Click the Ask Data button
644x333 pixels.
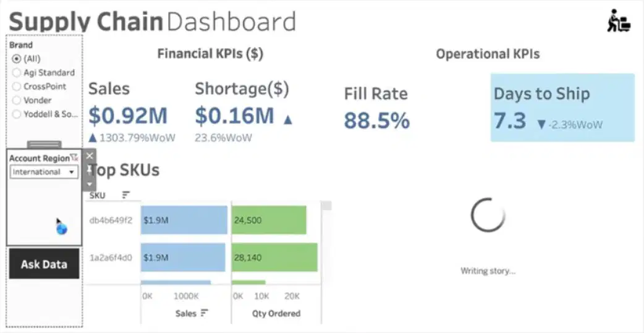click(44, 264)
